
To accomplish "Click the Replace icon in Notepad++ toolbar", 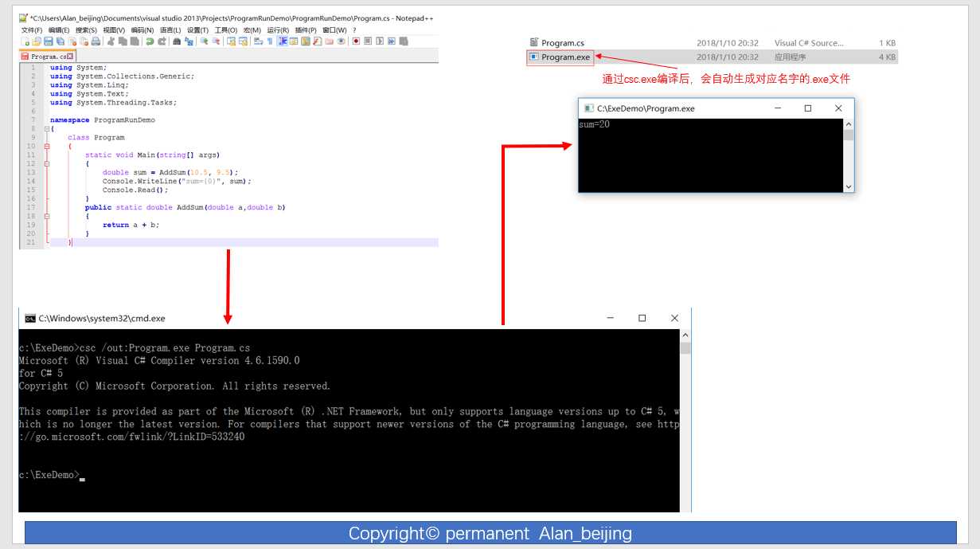I will point(189,41).
